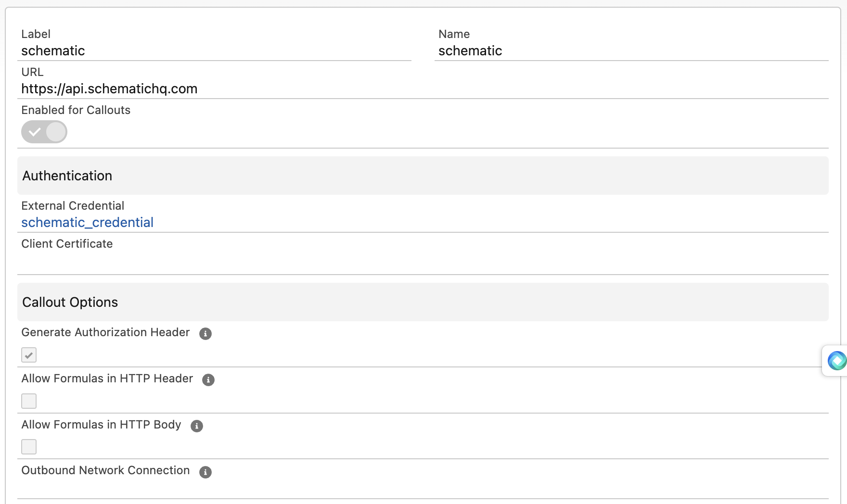Image resolution: width=847 pixels, height=504 pixels.
Task: Open the Generate Authorization Header info tooltip
Action: [205, 334]
